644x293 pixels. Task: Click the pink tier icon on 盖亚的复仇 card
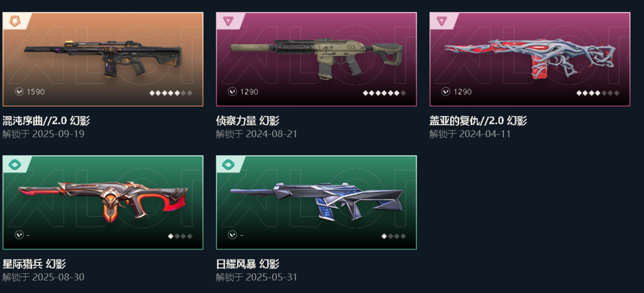click(x=441, y=21)
